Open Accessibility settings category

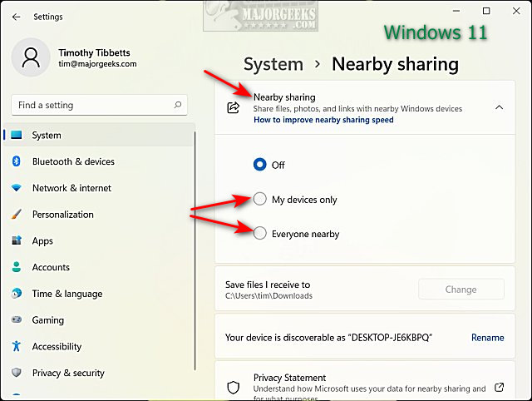click(x=99, y=346)
